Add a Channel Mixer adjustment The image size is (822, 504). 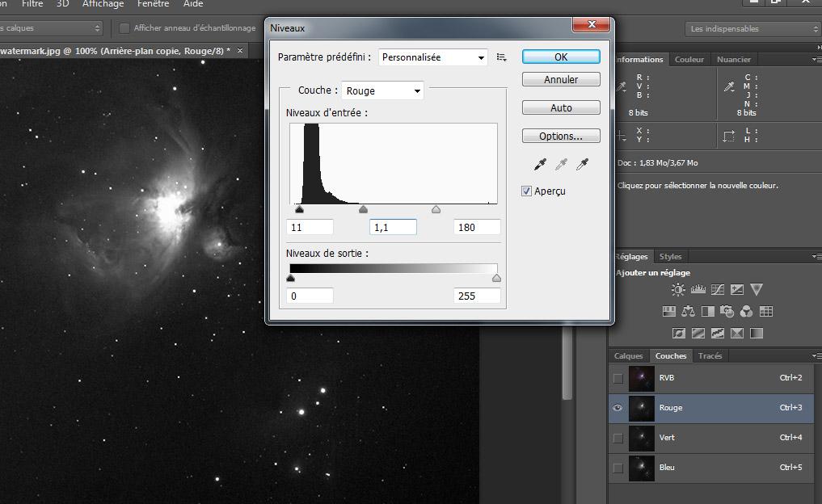747,312
